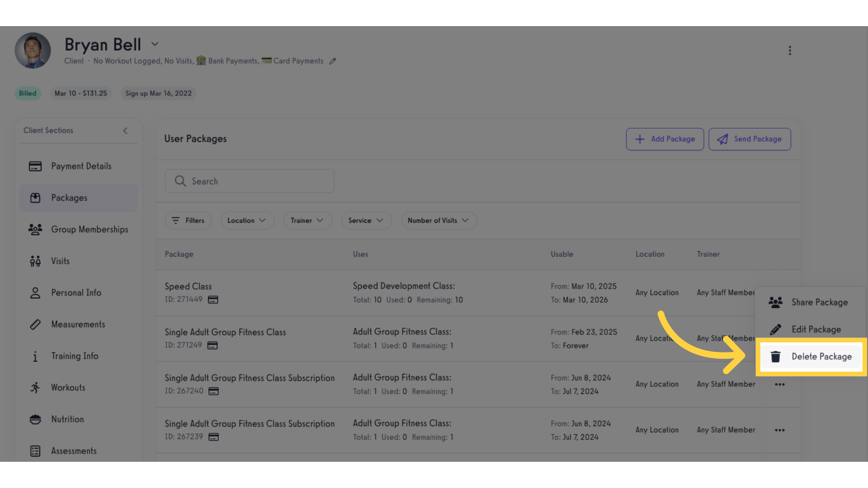Open the three-dot menu at top right
The height and width of the screenshot is (488, 868).
pos(790,50)
